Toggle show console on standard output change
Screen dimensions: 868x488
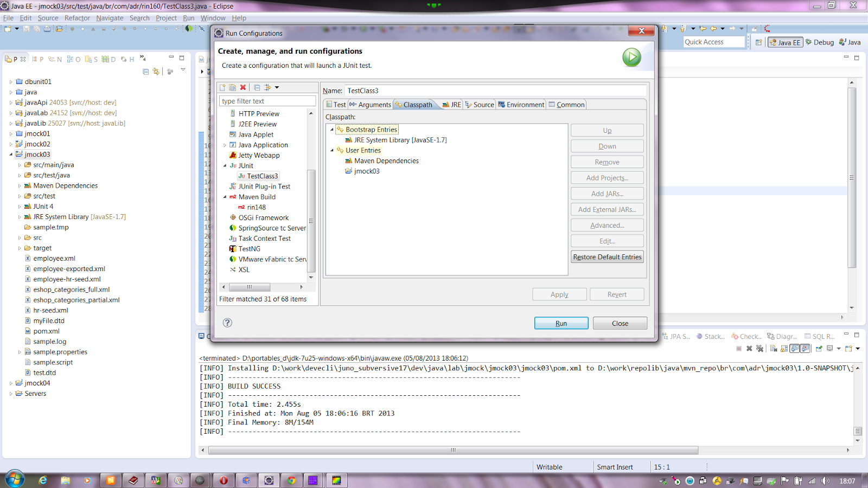795,349
